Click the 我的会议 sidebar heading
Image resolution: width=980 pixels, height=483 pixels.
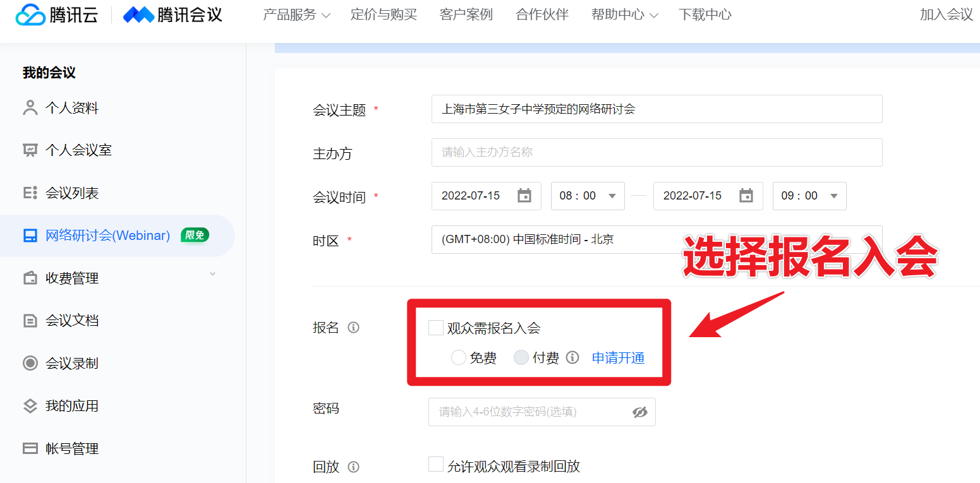[x=49, y=73]
